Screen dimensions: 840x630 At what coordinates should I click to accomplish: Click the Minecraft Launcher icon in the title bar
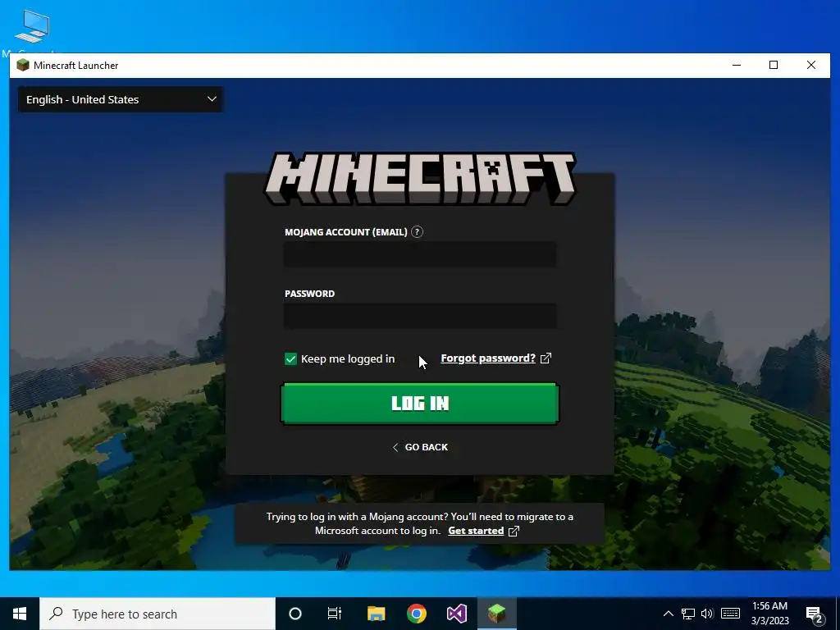(x=22, y=66)
